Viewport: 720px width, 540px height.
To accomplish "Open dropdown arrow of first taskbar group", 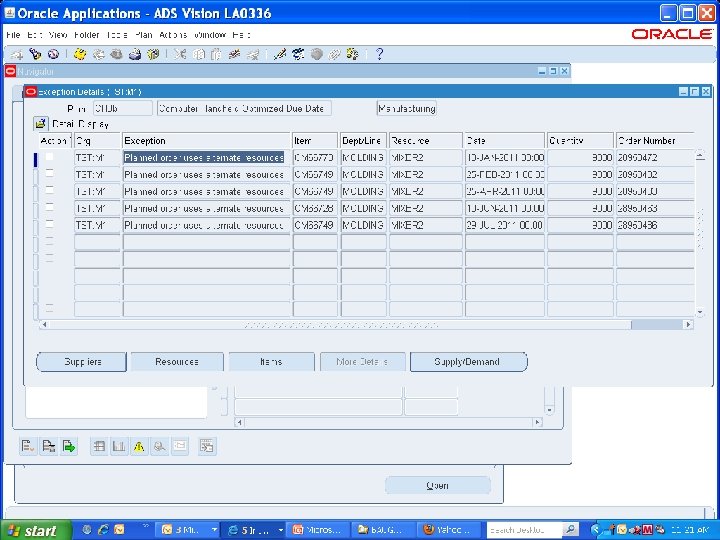I will pyautogui.click(x=214, y=530).
